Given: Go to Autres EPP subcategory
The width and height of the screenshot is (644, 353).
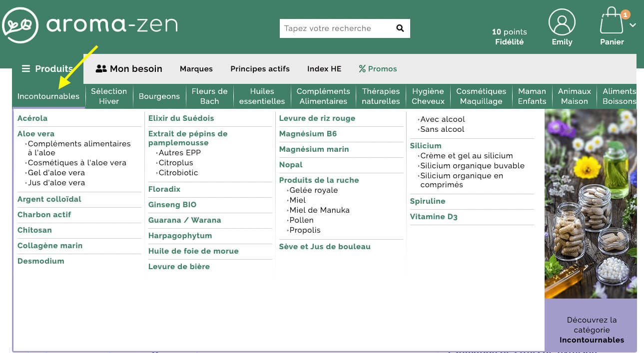Looking at the screenshot, I should coord(179,153).
